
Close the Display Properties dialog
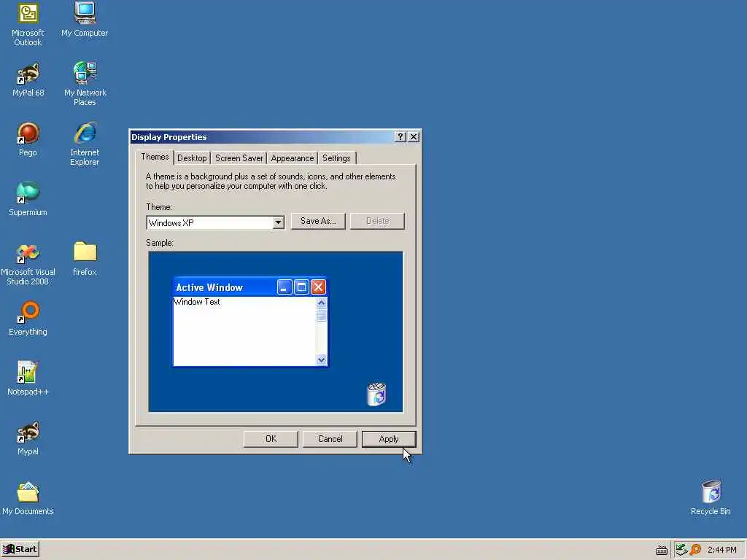414,136
